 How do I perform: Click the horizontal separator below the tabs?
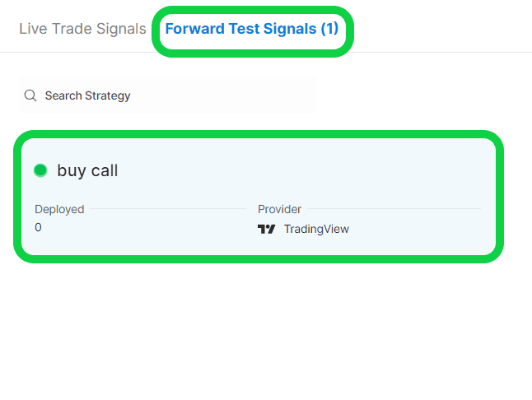click(x=436, y=53)
